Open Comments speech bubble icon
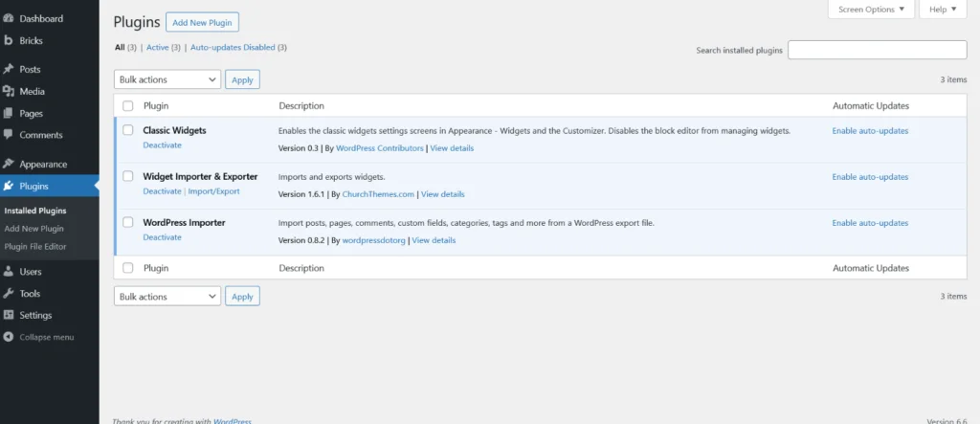 [x=8, y=134]
